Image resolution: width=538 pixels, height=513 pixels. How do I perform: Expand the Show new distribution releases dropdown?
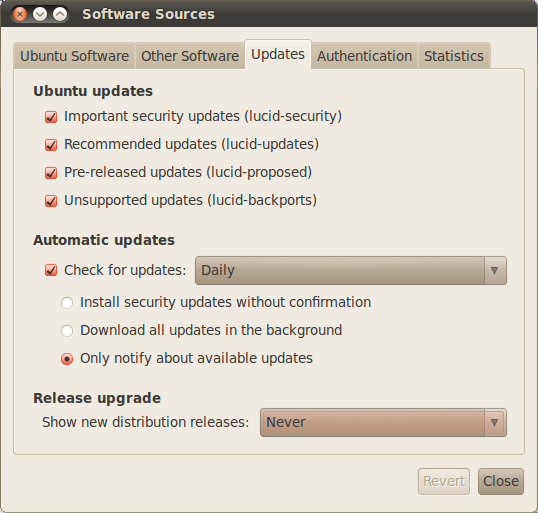tap(383, 422)
